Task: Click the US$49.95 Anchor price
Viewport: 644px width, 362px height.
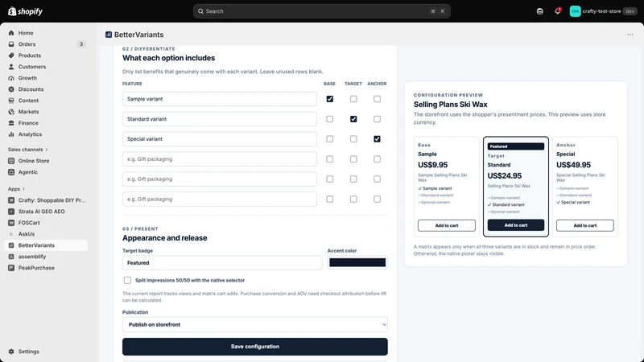Action: pos(573,165)
